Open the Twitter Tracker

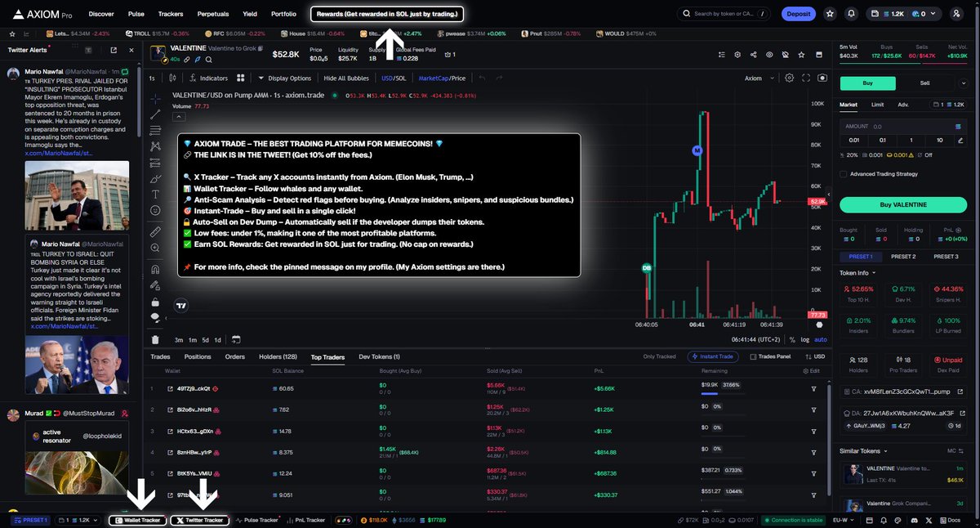click(x=200, y=520)
